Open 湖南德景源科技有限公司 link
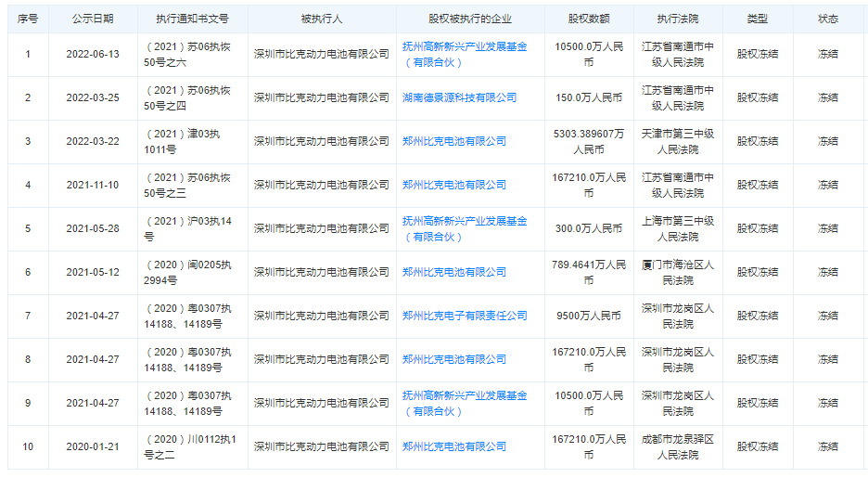Image resolution: width=868 pixels, height=478 pixels. (459, 97)
